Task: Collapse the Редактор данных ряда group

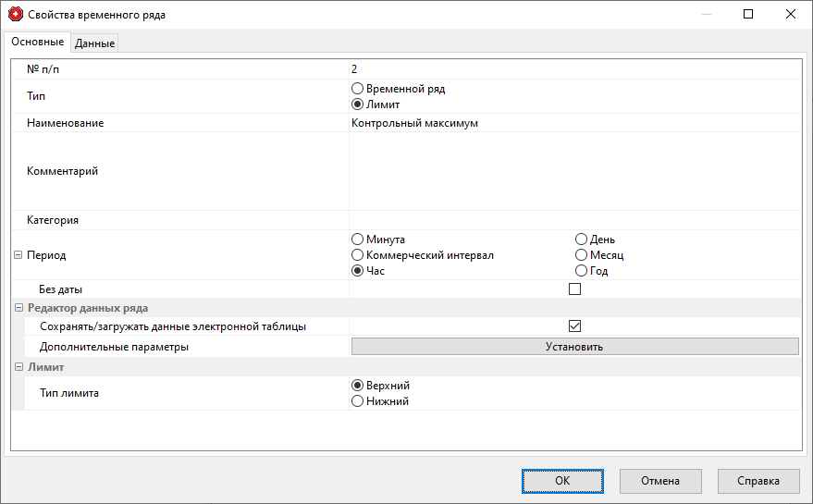Action: (18, 308)
